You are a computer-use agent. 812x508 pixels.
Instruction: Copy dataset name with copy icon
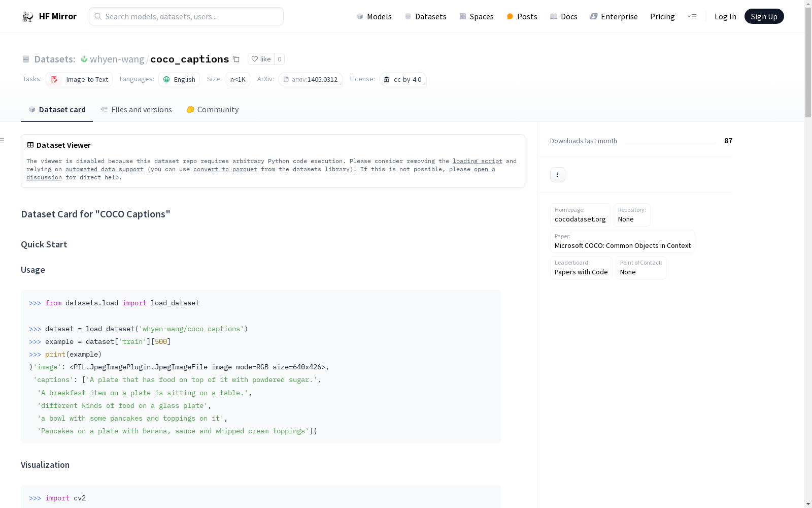tap(236, 59)
